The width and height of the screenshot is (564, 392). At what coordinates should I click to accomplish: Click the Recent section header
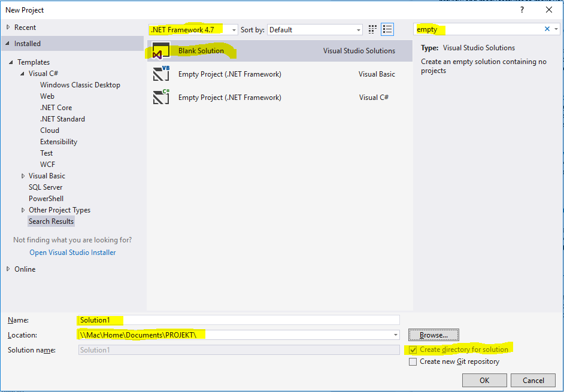(x=25, y=28)
